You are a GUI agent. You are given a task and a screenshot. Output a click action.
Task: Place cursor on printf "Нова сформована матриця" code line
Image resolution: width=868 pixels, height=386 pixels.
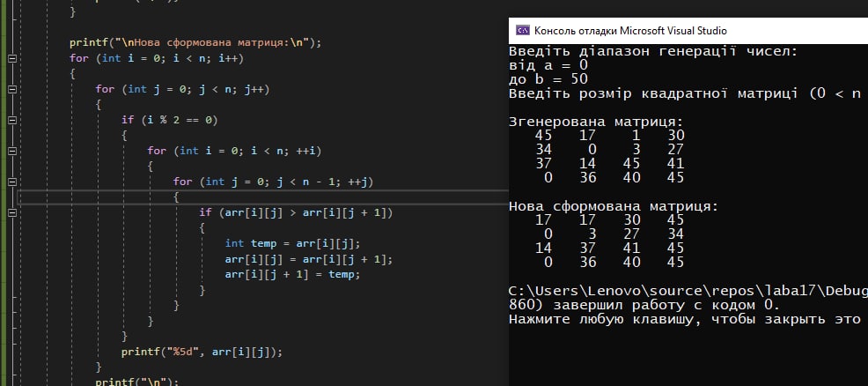tap(195, 42)
